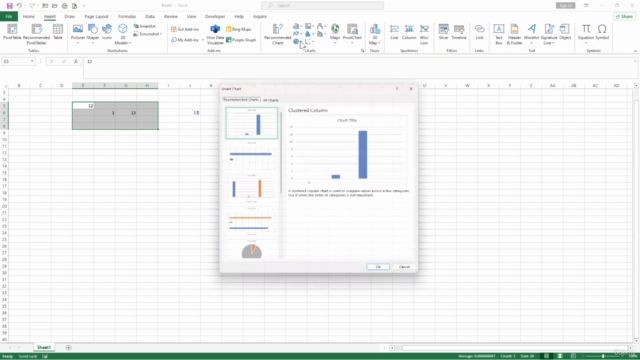Image resolution: width=640 pixels, height=360 pixels.
Task: Click the Icons insert button
Action: pyautogui.click(x=107, y=32)
